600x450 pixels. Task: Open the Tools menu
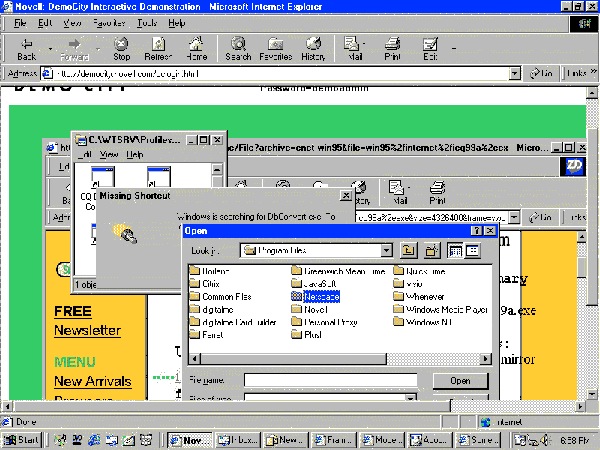point(147,22)
